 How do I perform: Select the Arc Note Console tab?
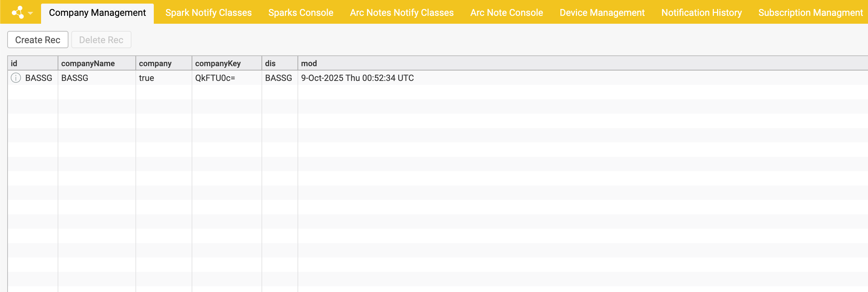click(506, 13)
